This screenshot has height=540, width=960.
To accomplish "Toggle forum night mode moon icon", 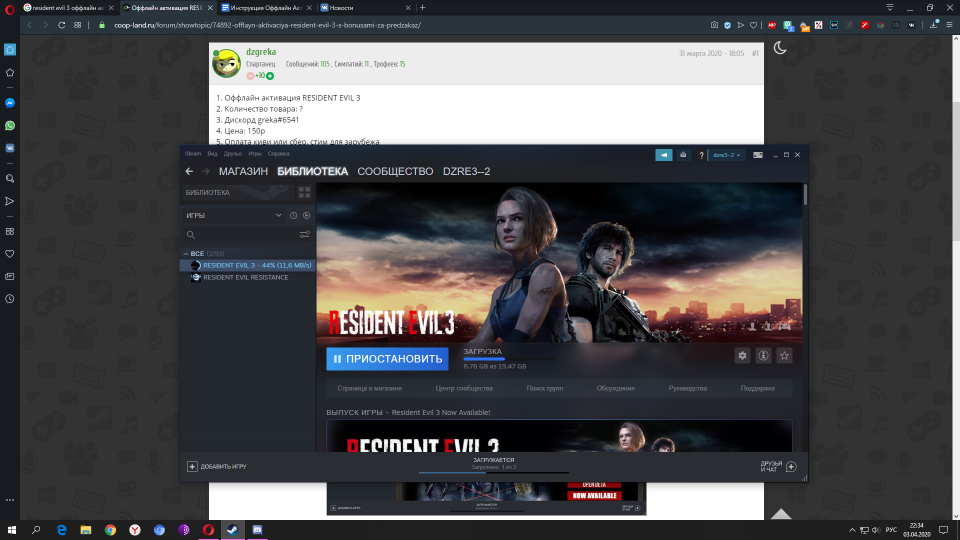I will (779, 48).
